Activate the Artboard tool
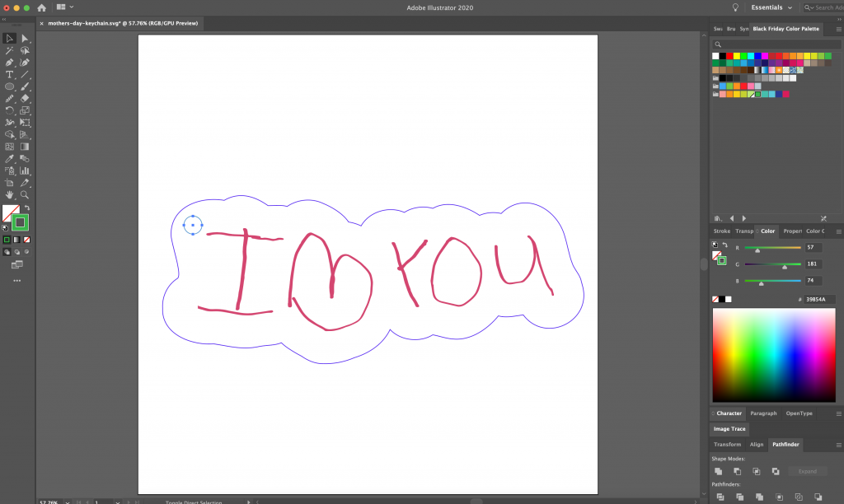The image size is (844, 504). click(9, 183)
